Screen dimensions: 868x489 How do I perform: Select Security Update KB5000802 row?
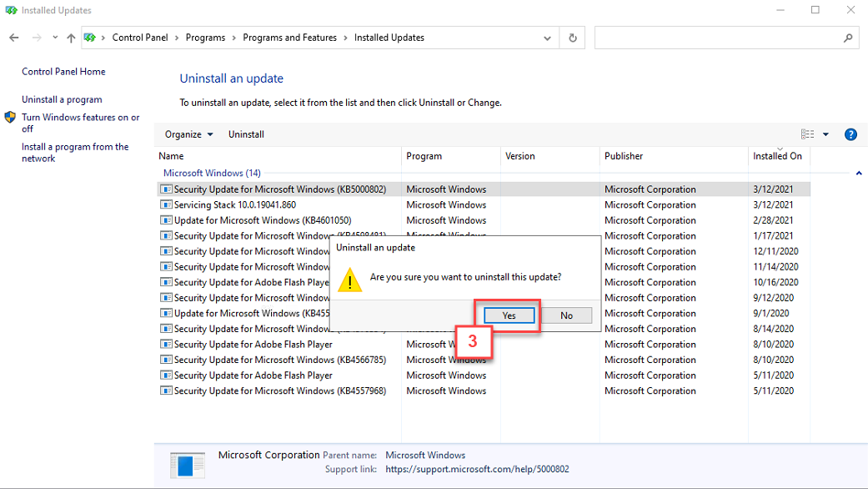coord(484,189)
